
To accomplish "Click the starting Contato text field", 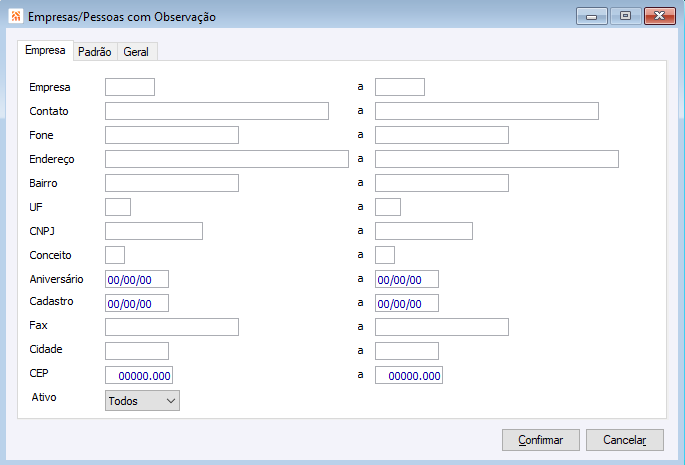I will coord(216,111).
